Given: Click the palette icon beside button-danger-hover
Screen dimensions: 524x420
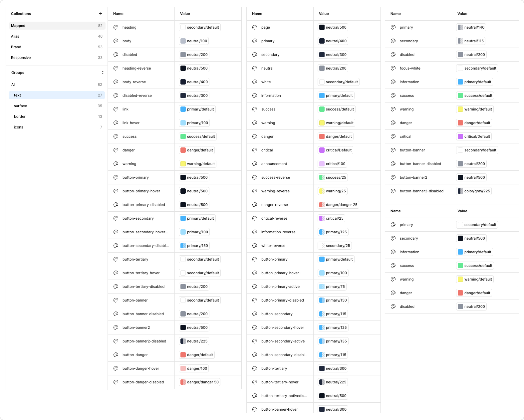Looking at the screenshot, I should pyautogui.click(x=116, y=368).
